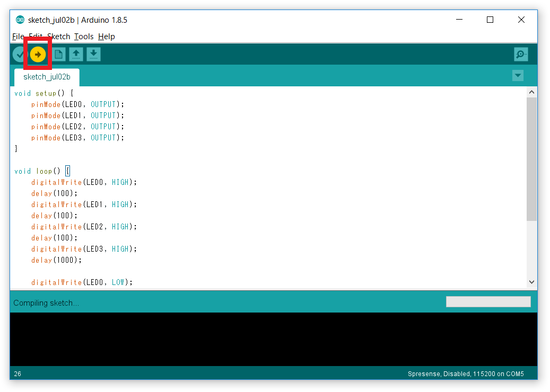This screenshot has height=392, width=550.
Task: Open the Tools menu
Action: click(84, 37)
